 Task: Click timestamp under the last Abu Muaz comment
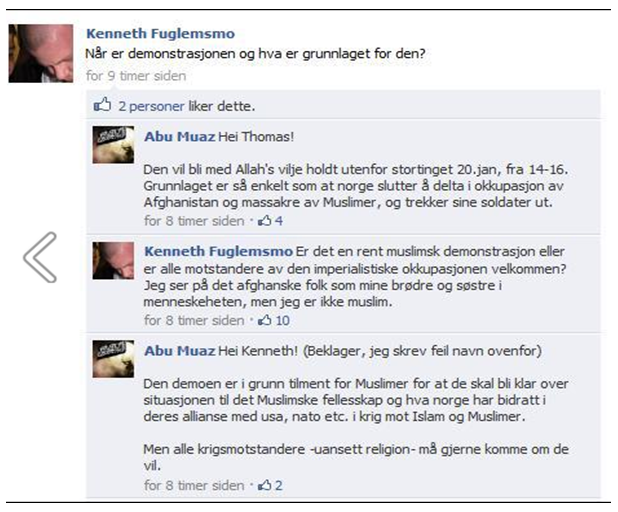pyautogui.click(x=194, y=485)
